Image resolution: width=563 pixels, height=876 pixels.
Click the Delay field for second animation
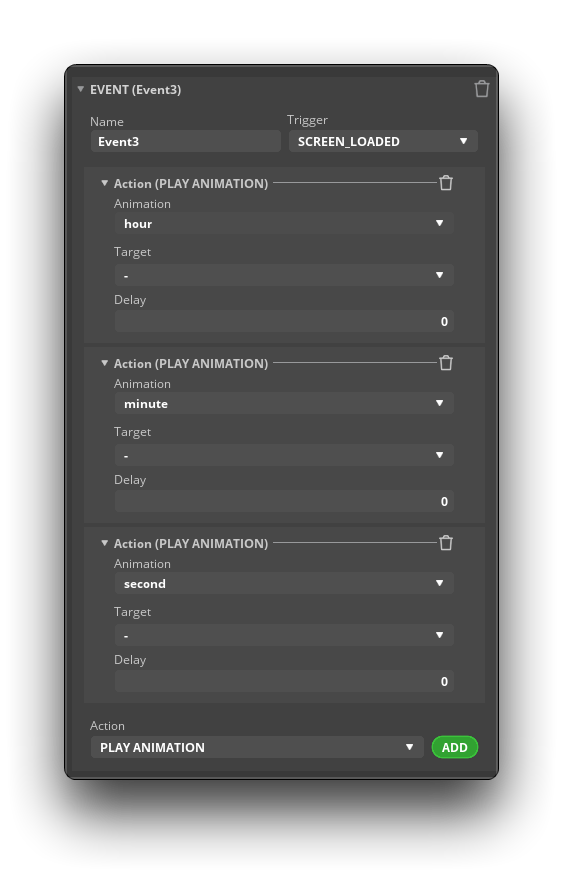coord(284,681)
